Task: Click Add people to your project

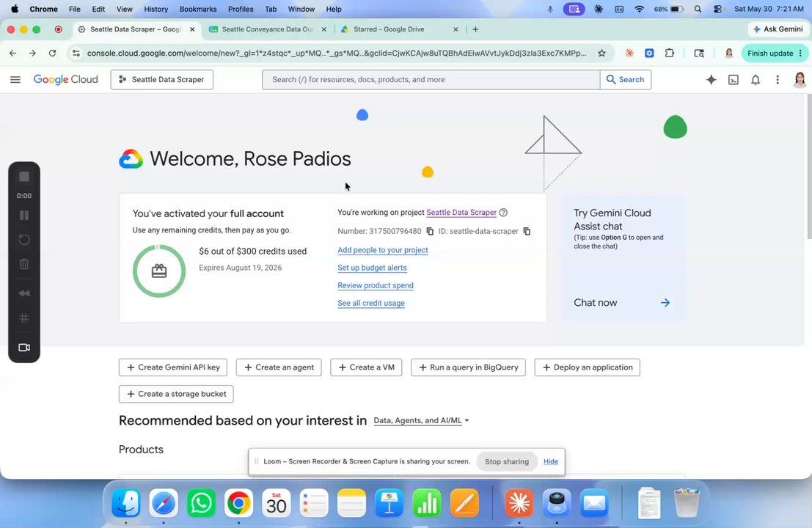Action: point(383,250)
